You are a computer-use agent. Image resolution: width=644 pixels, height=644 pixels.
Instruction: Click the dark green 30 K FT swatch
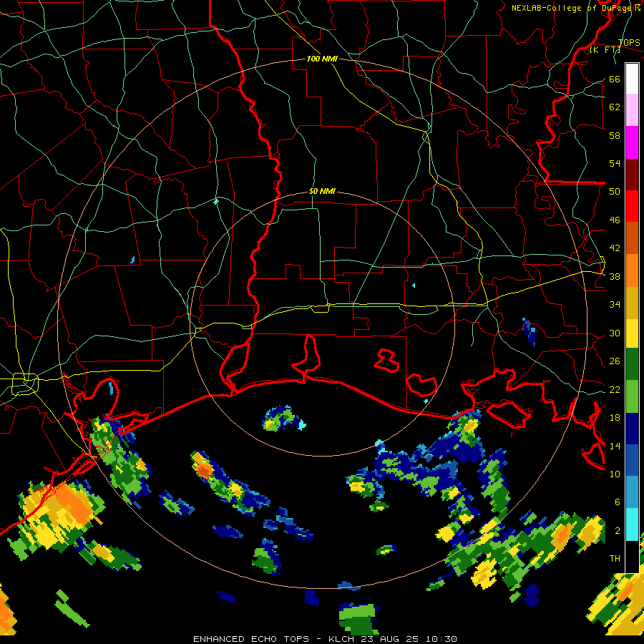(x=632, y=364)
